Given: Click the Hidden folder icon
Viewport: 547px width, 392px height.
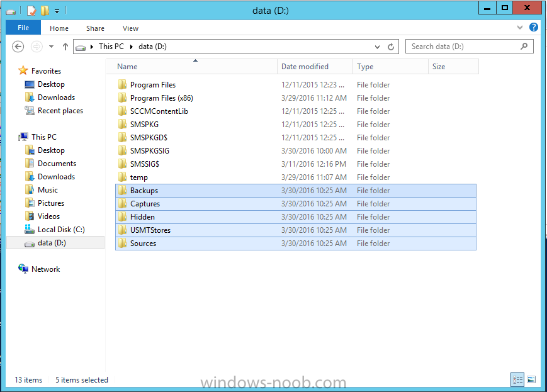Looking at the screenshot, I should tap(122, 217).
